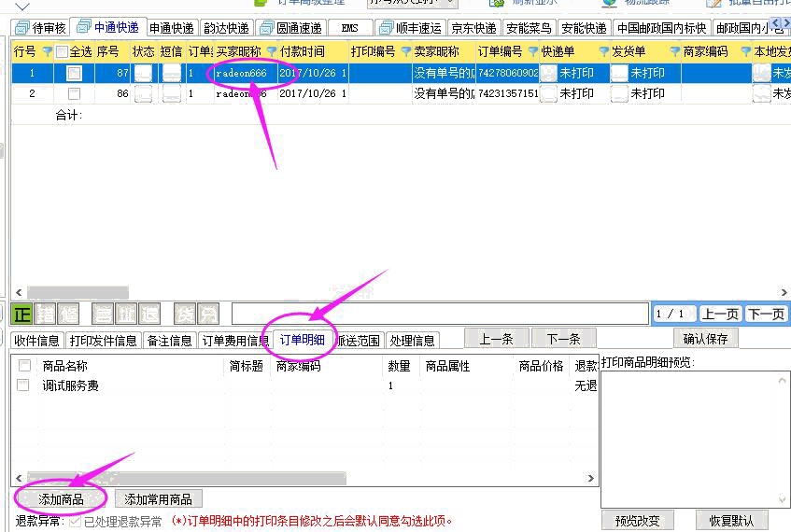Viewport: 791px width, 532px height.
Task: Toggle the 商品名称 header checkbox
Action: pyautogui.click(x=24, y=365)
